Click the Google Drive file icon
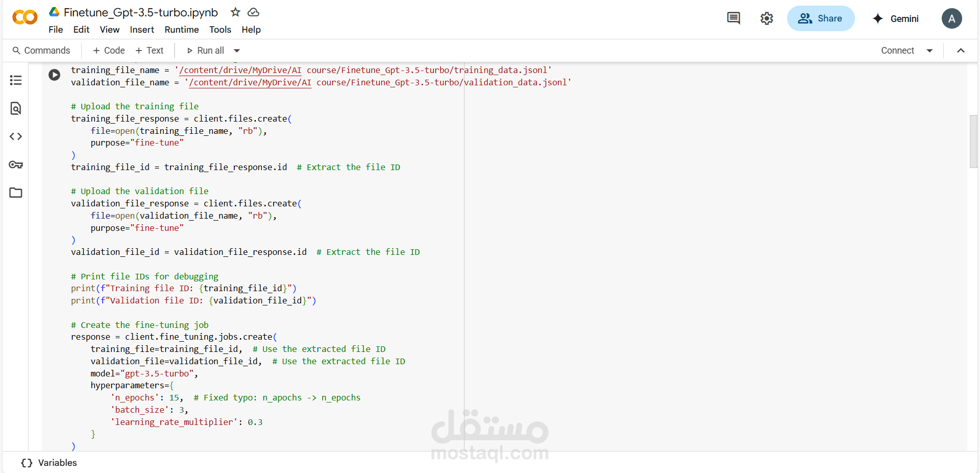The width and height of the screenshot is (980, 473). 54,12
